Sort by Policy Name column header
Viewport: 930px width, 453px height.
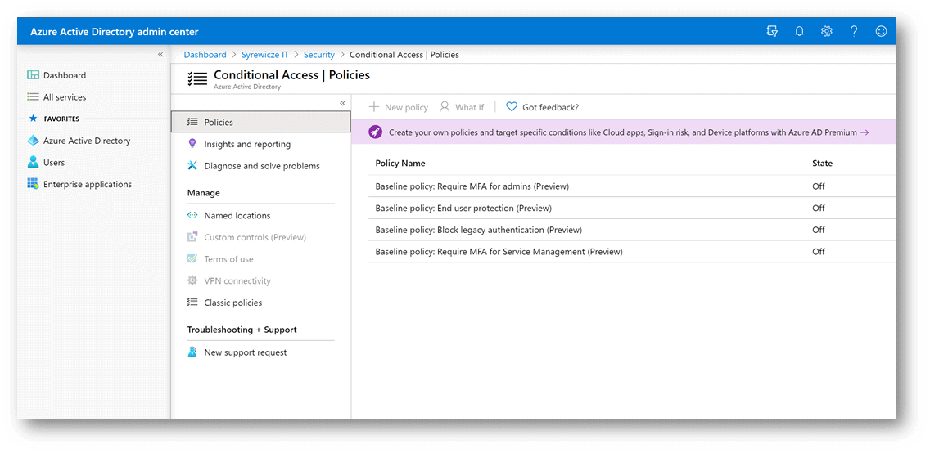pos(400,163)
